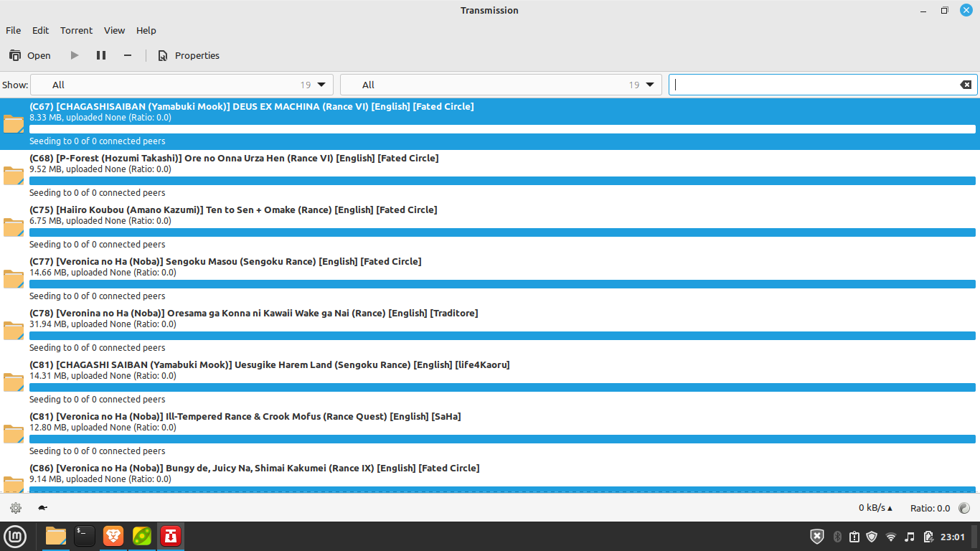Image resolution: width=980 pixels, height=551 pixels.
Task: Click the ratio statistics icon in status bar
Action: pos(964,508)
